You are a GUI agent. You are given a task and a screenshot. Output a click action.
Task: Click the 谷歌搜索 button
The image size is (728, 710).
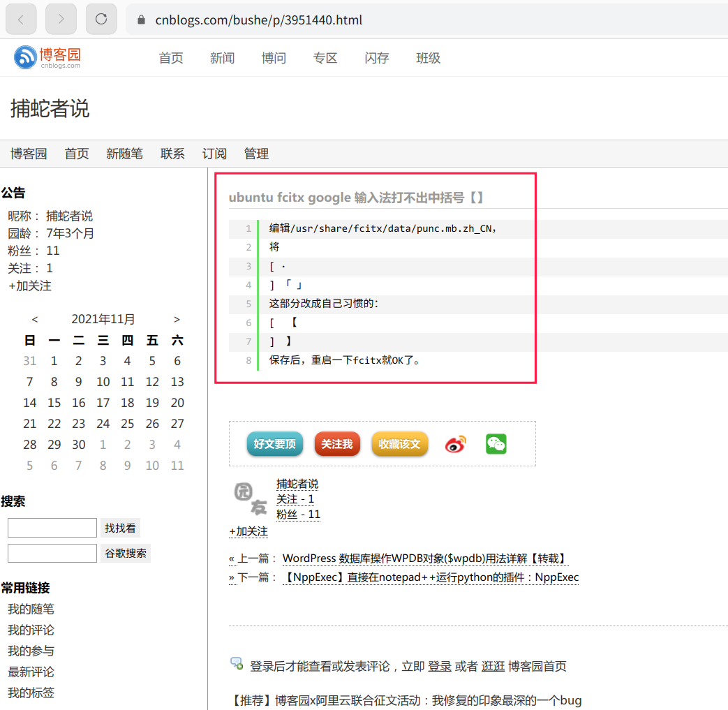tap(126, 553)
